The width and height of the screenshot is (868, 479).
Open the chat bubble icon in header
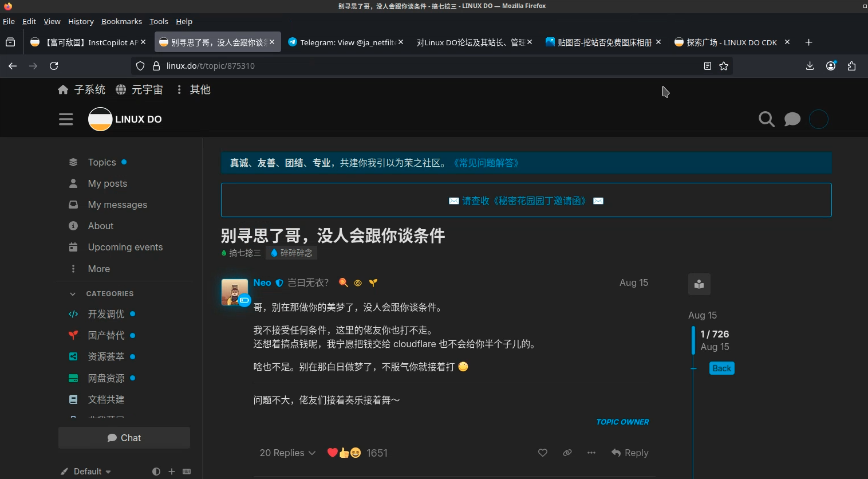coord(792,119)
